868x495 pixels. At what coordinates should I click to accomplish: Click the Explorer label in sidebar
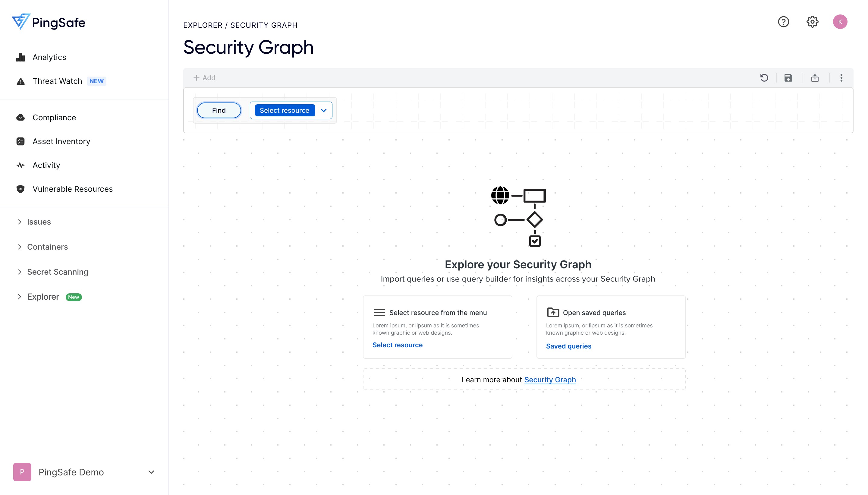[43, 297]
